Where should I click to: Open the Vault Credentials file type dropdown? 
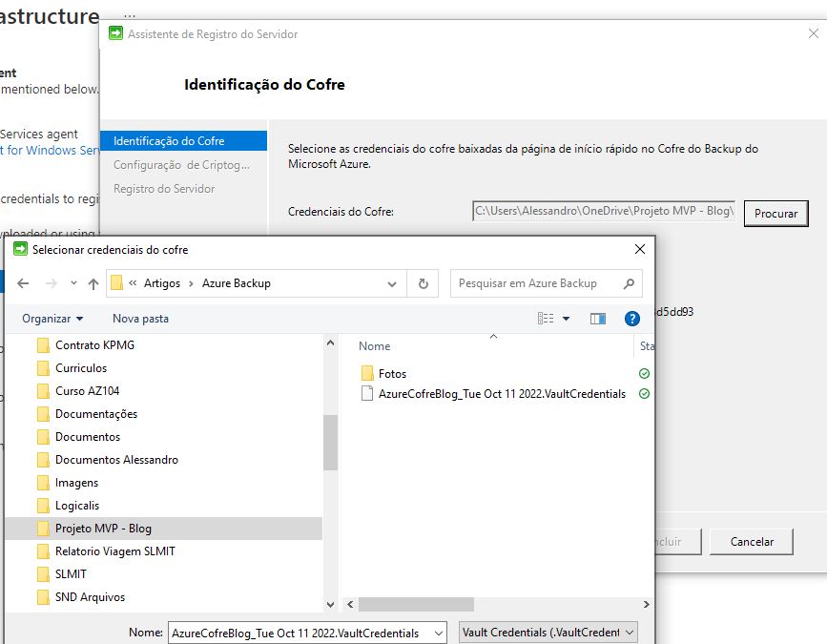coord(630,633)
